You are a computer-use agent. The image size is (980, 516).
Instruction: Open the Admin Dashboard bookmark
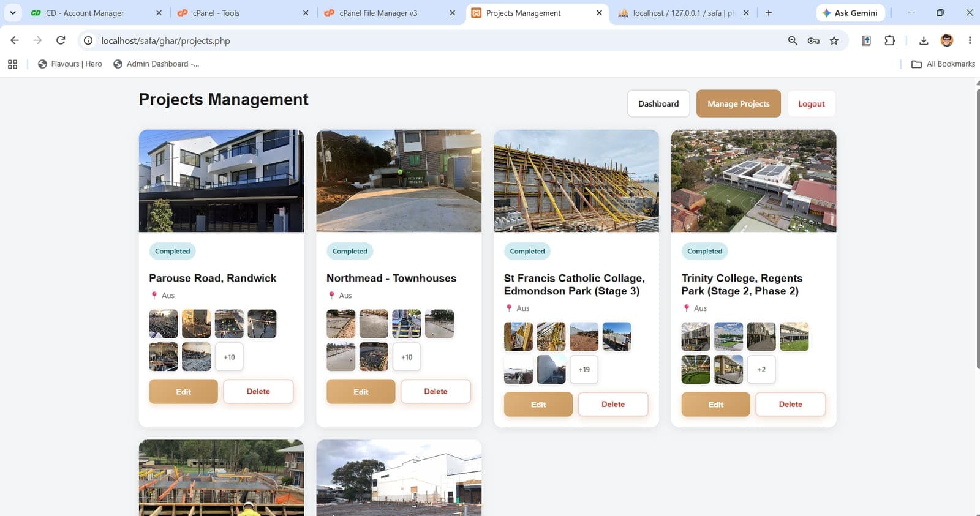(x=156, y=64)
